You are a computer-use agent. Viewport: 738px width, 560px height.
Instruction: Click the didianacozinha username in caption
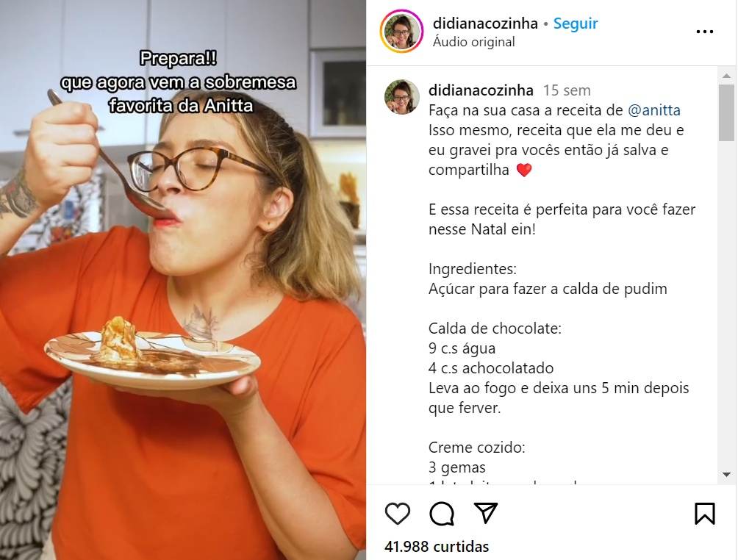click(481, 90)
